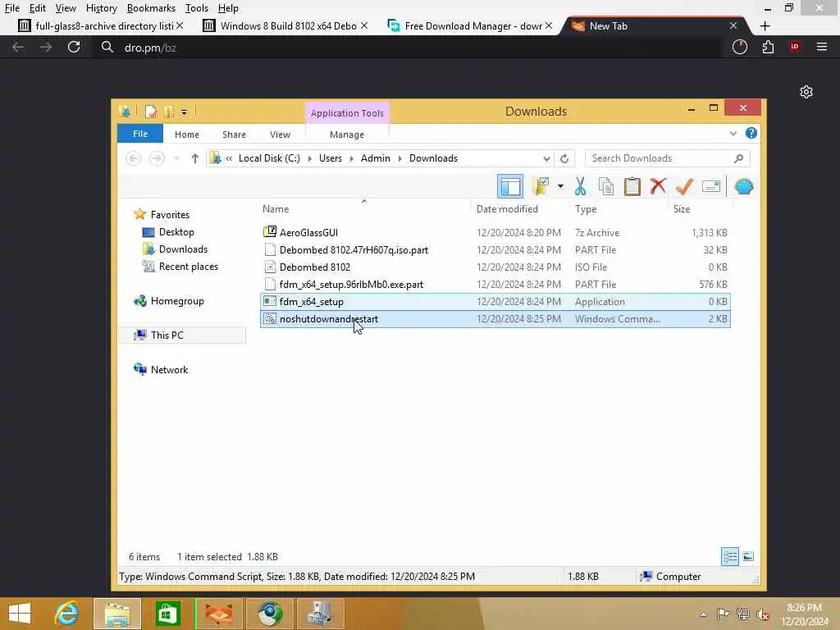Click the Folder Options toolbar icon

click(x=541, y=186)
